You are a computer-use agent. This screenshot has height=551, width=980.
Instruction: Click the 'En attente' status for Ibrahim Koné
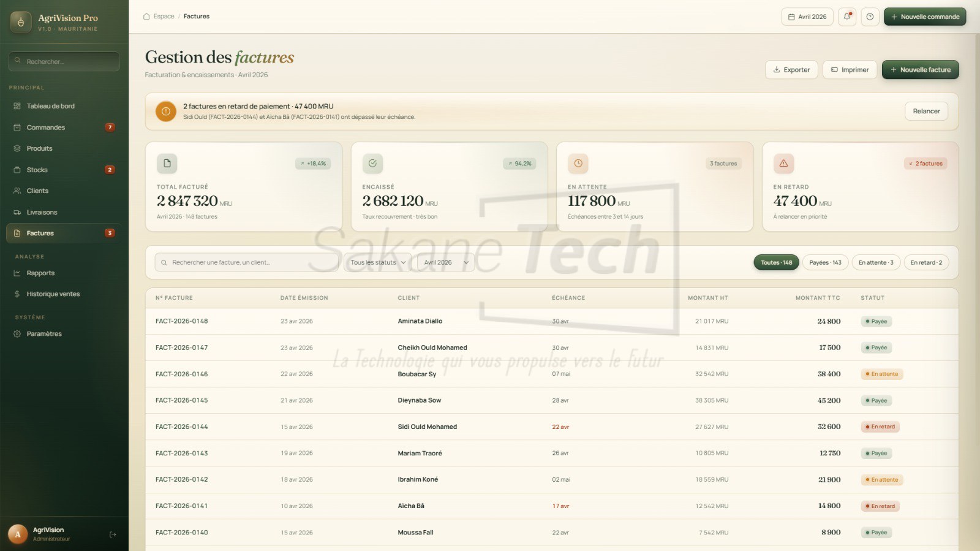click(x=882, y=480)
